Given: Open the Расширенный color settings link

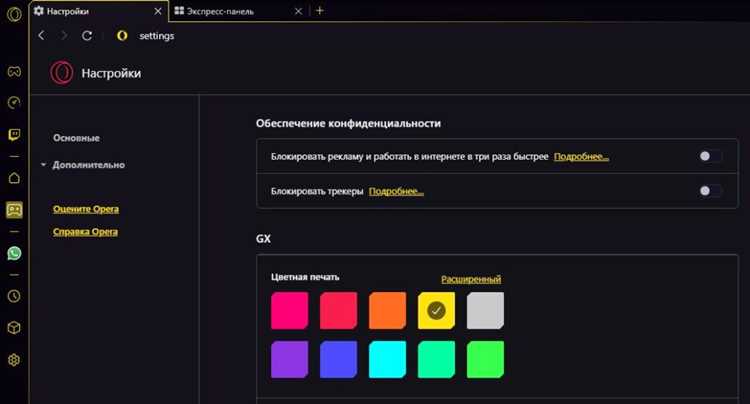Looking at the screenshot, I should point(471,279).
